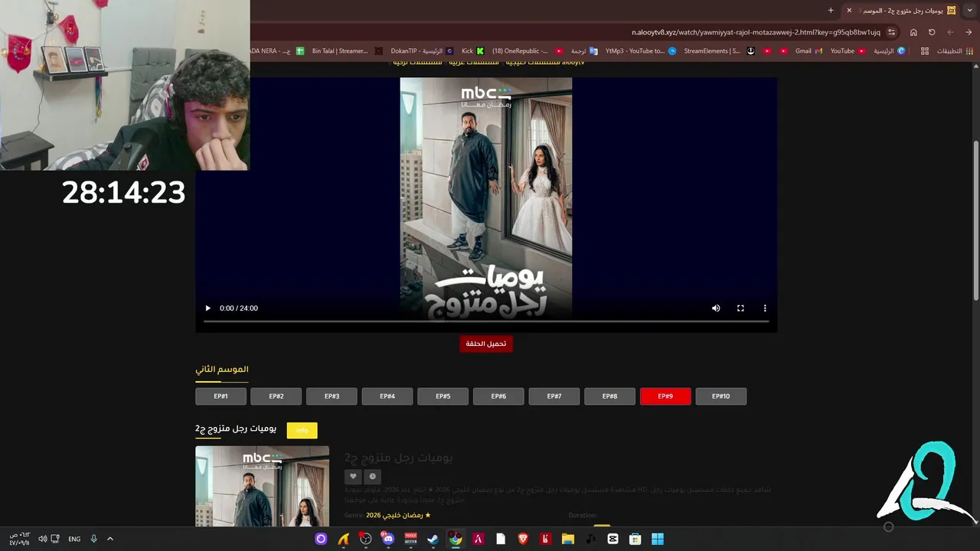Go back in browser history
980x551 pixels.
(x=969, y=32)
